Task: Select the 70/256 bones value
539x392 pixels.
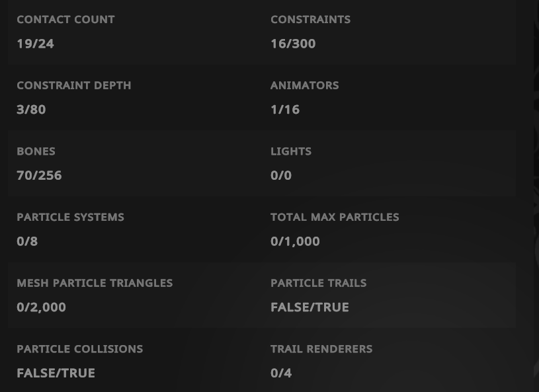Action: (39, 175)
